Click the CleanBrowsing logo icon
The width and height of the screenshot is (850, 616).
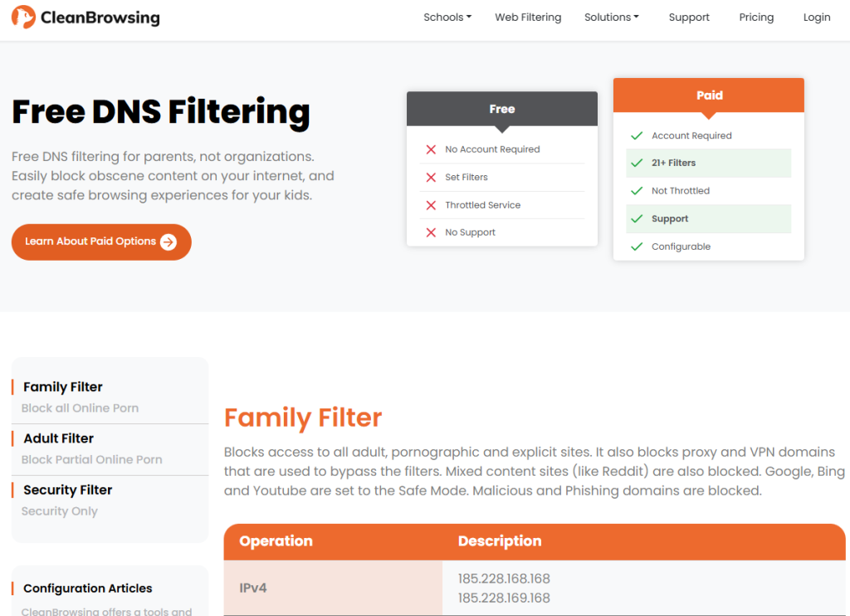(22, 17)
